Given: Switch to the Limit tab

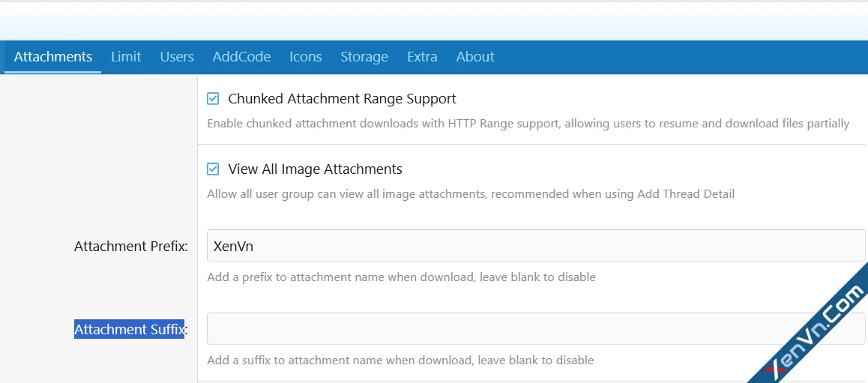Looking at the screenshot, I should [126, 56].
